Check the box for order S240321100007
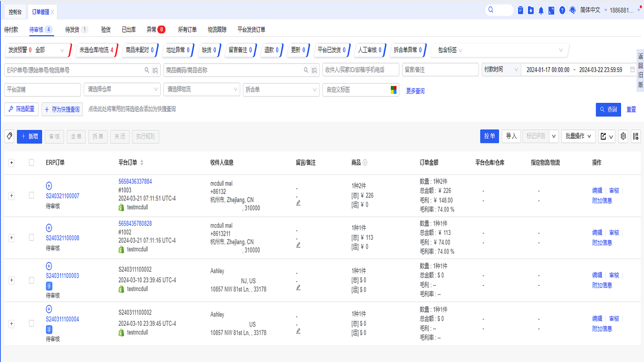 coord(31,195)
